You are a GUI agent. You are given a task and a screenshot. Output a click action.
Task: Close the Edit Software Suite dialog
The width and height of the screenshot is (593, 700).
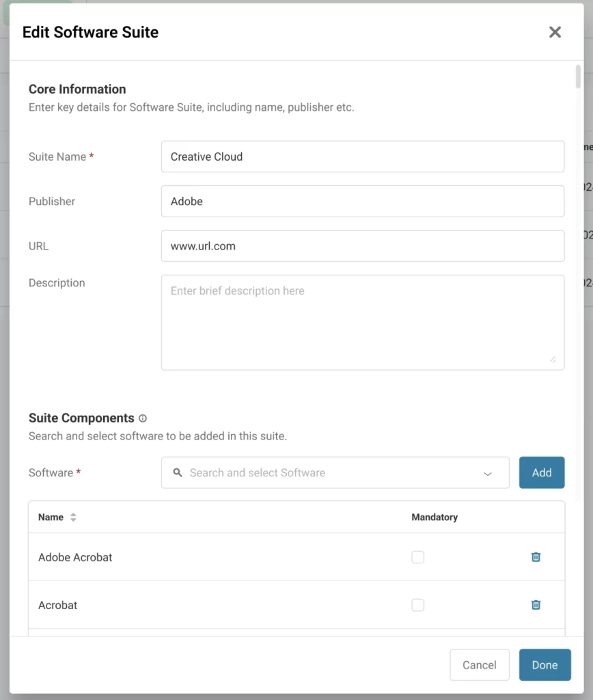tap(555, 32)
